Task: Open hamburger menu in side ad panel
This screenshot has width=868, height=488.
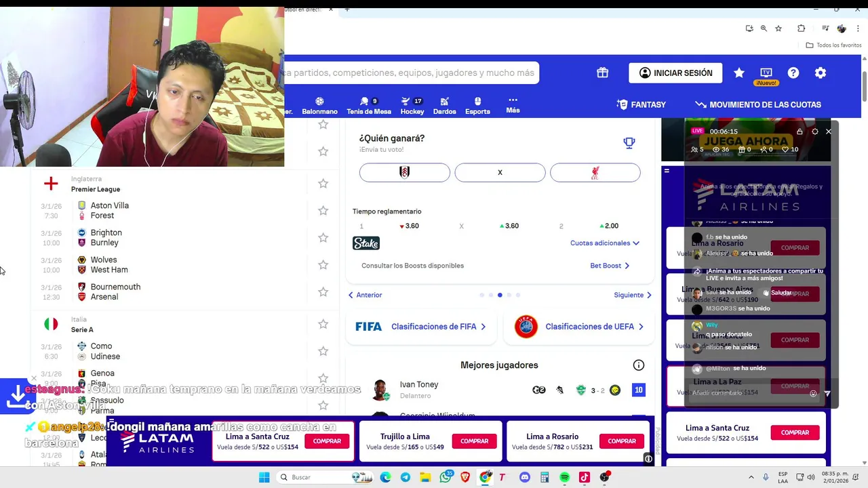Action: pyautogui.click(x=667, y=171)
